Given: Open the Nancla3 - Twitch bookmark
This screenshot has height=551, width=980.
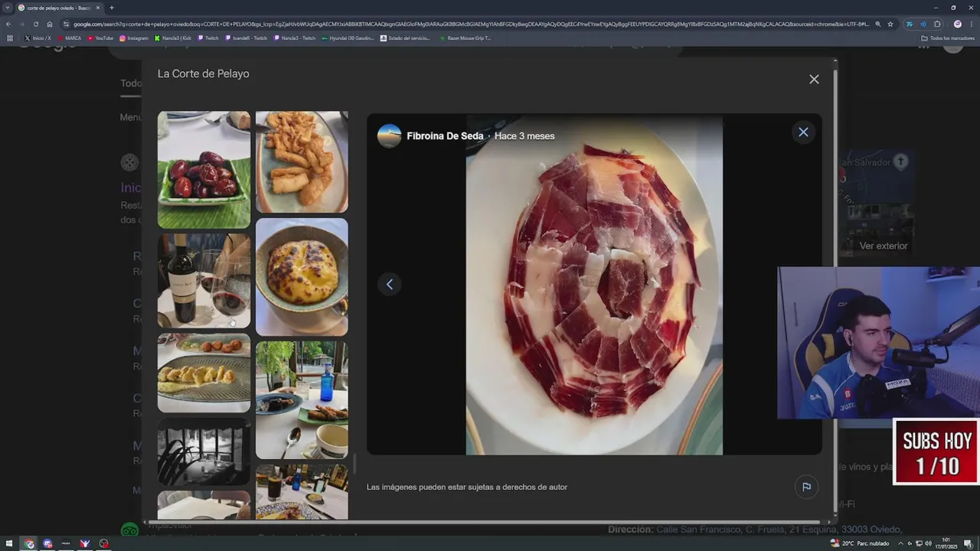Looking at the screenshot, I should tap(295, 37).
